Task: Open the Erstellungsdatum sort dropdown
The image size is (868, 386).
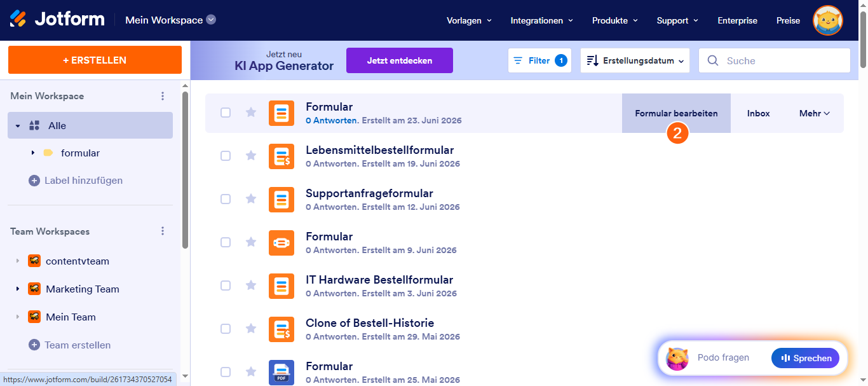Action: [x=635, y=60]
